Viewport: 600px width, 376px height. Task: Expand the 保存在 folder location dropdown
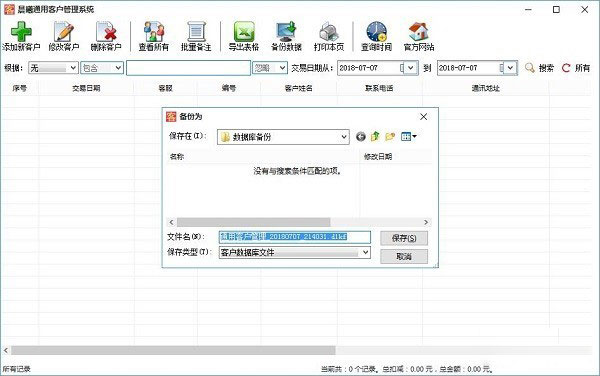pyautogui.click(x=344, y=137)
